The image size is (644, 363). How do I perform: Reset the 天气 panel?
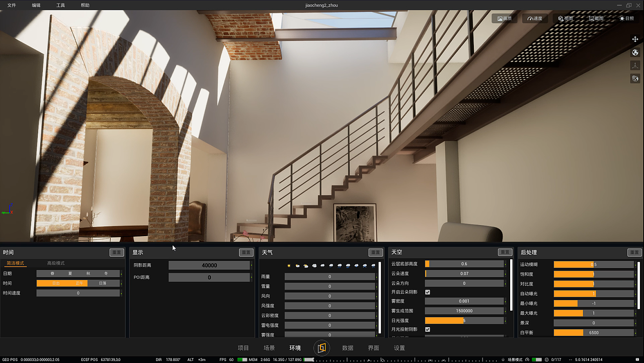(x=375, y=252)
